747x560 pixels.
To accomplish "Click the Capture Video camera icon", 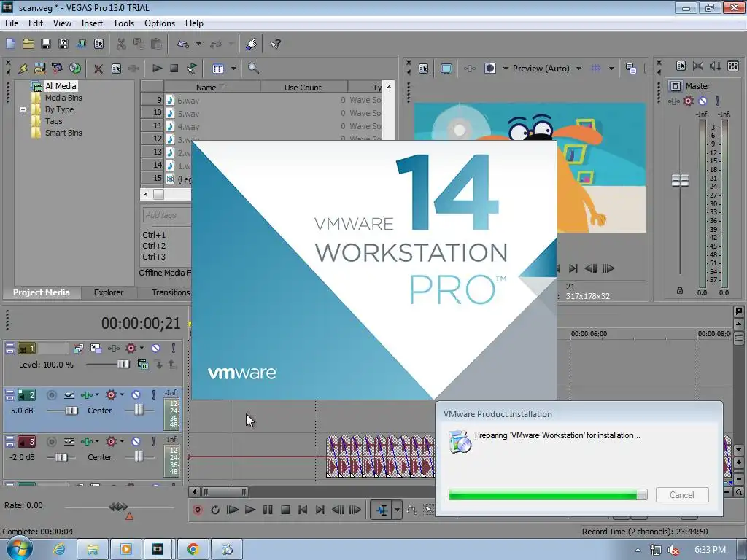I will [57, 69].
